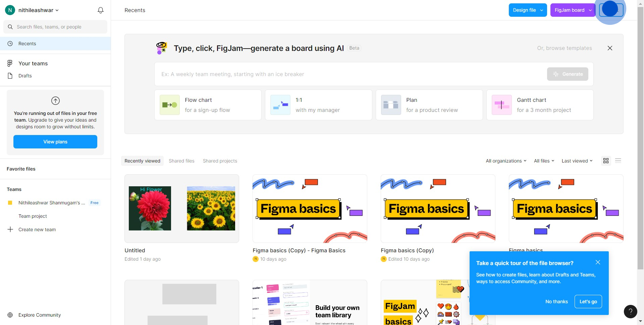Open the Team project item
The image size is (644, 325).
click(x=33, y=216)
